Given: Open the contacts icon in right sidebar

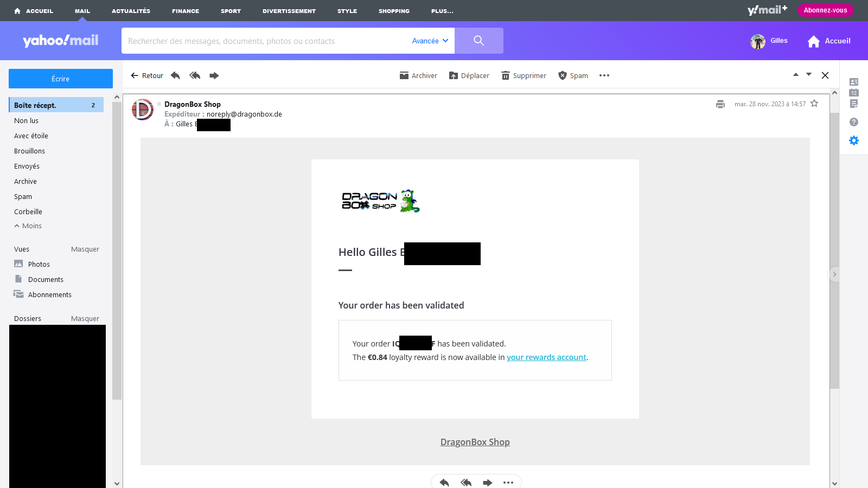Looking at the screenshot, I should point(854,82).
